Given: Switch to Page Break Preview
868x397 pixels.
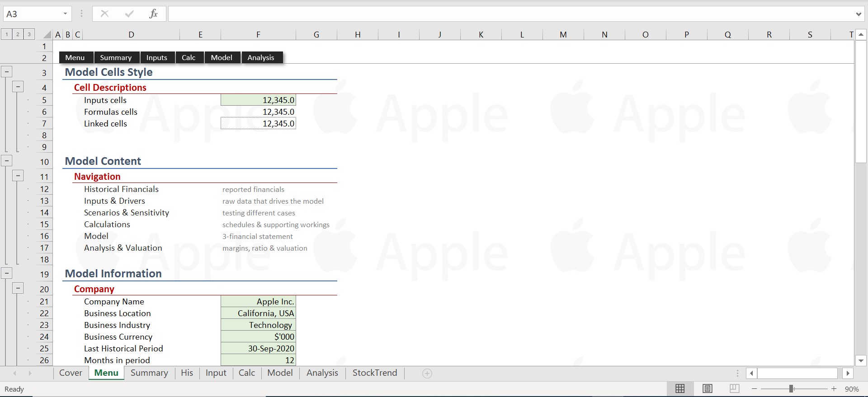Looking at the screenshot, I should 735,389.
